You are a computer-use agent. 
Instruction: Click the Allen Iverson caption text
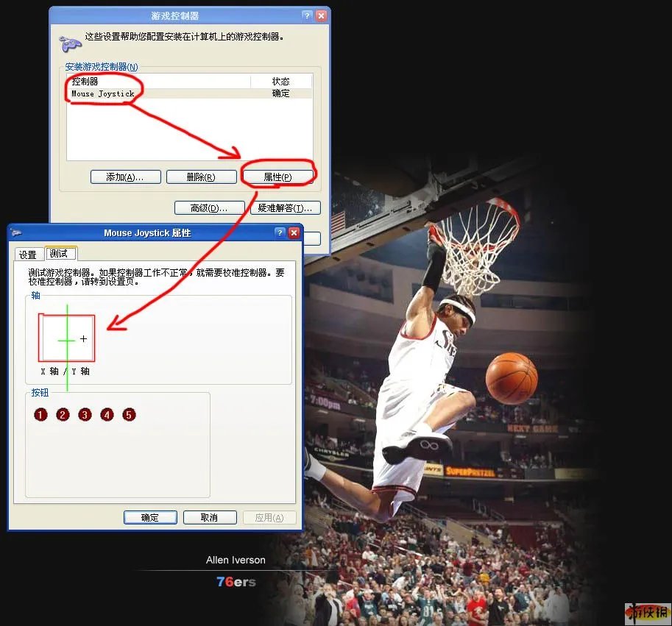click(236, 560)
